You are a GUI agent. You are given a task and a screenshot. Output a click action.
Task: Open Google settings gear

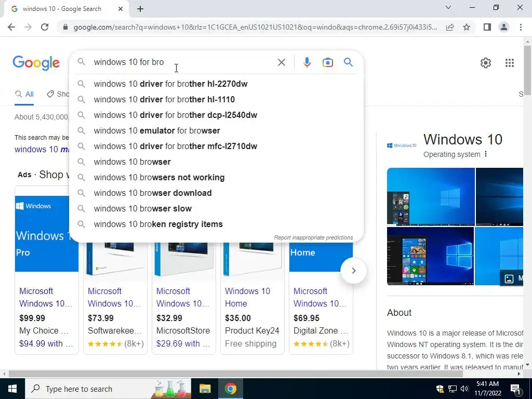click(486, 63)
